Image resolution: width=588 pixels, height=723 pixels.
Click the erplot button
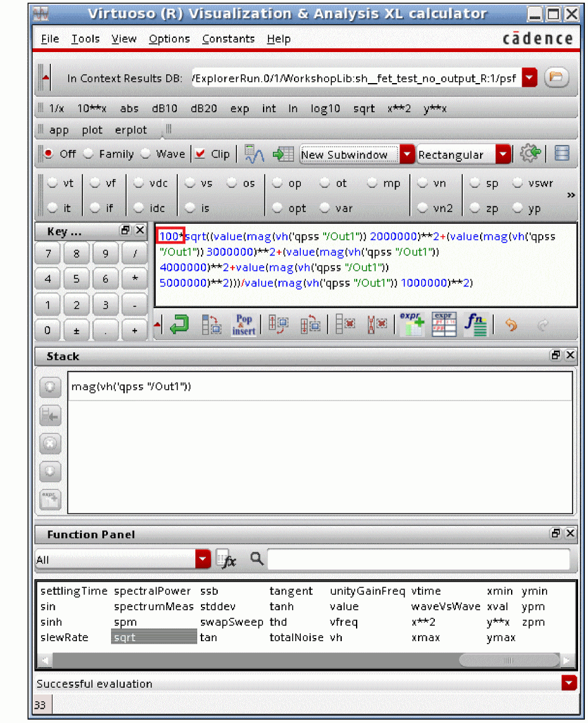pos(131,130)
